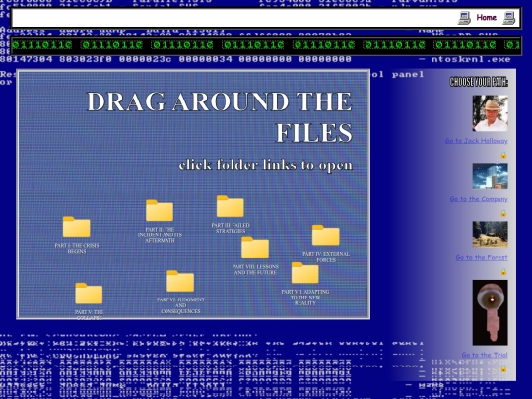This screenshot has height=399, width=532.
Task: Click the Part VI: Judgment and Consequences label
Action: [x=180, y=305]
